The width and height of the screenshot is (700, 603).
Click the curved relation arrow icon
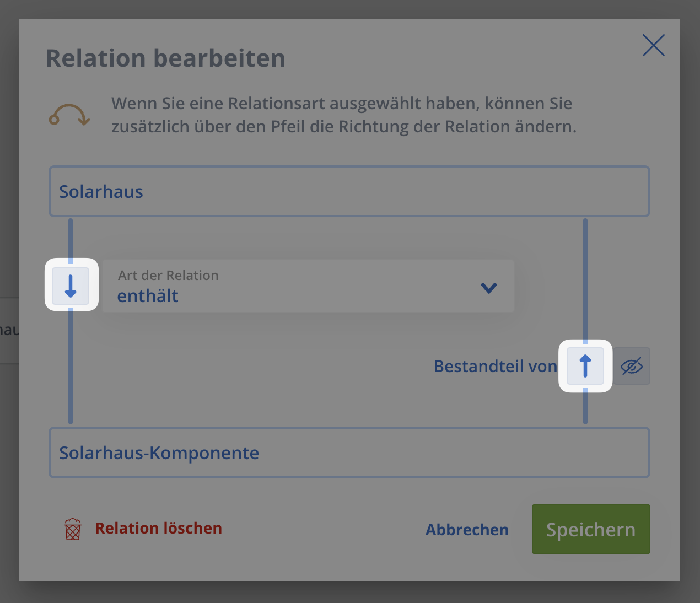[x=69, y=115]
